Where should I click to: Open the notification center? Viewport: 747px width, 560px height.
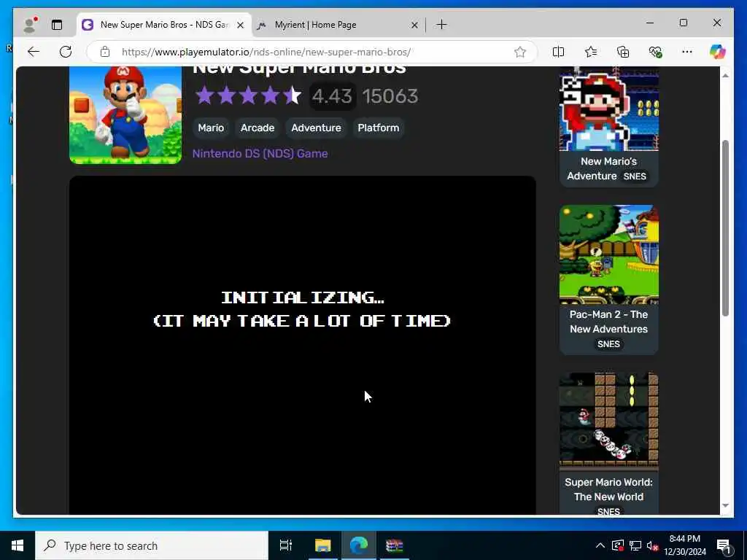724,545
